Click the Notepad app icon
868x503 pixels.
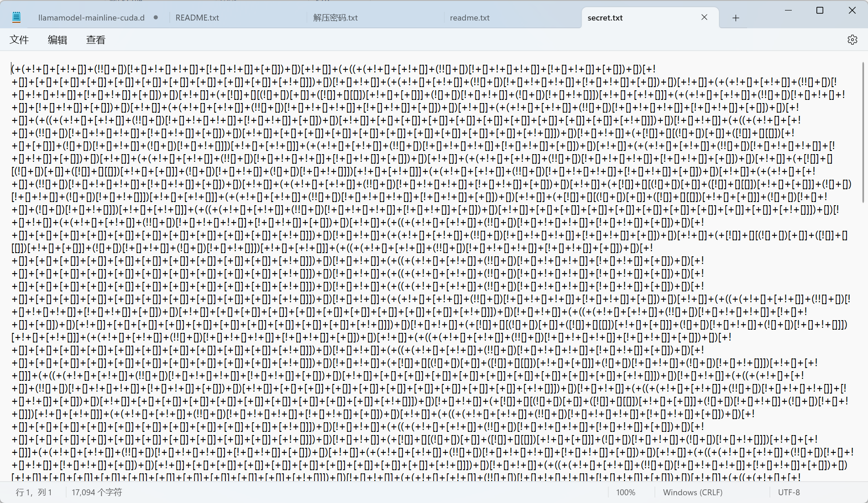[16, 18]
